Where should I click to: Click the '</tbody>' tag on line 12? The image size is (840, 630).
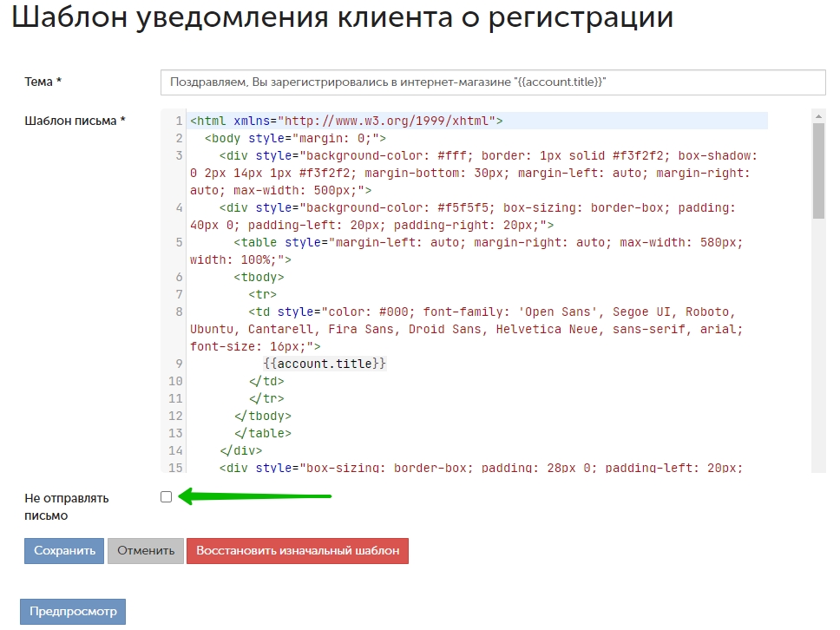pos(262,417)
